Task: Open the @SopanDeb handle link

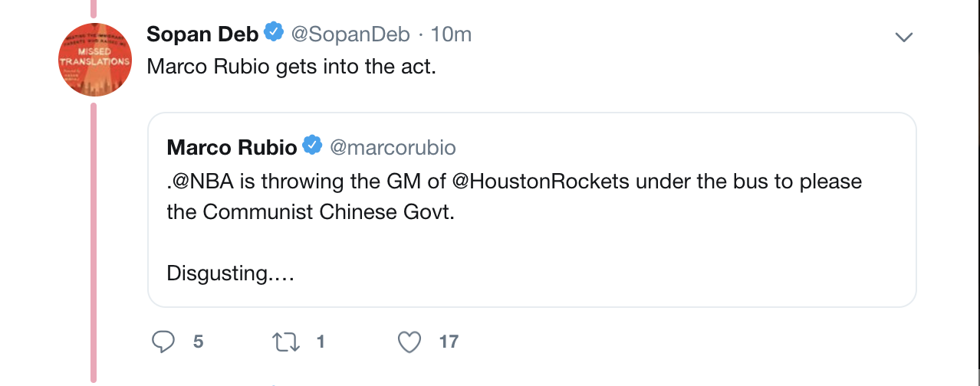Action: pos(350,34)
